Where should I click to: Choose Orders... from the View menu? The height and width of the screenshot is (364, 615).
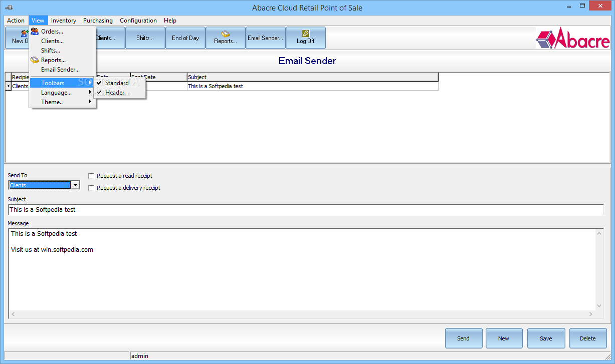pos(62,32)
